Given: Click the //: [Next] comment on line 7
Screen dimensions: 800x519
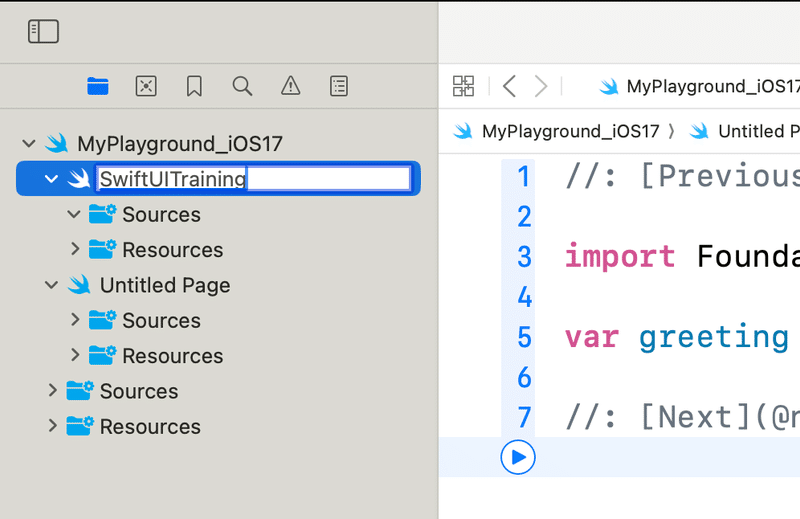Looking at the screenshot, I should click(682, 417).
